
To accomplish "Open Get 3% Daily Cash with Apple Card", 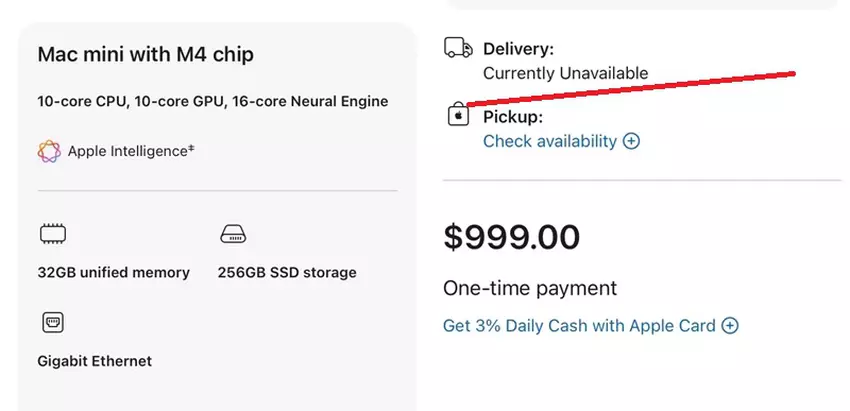I will click(x=579, y=325).
